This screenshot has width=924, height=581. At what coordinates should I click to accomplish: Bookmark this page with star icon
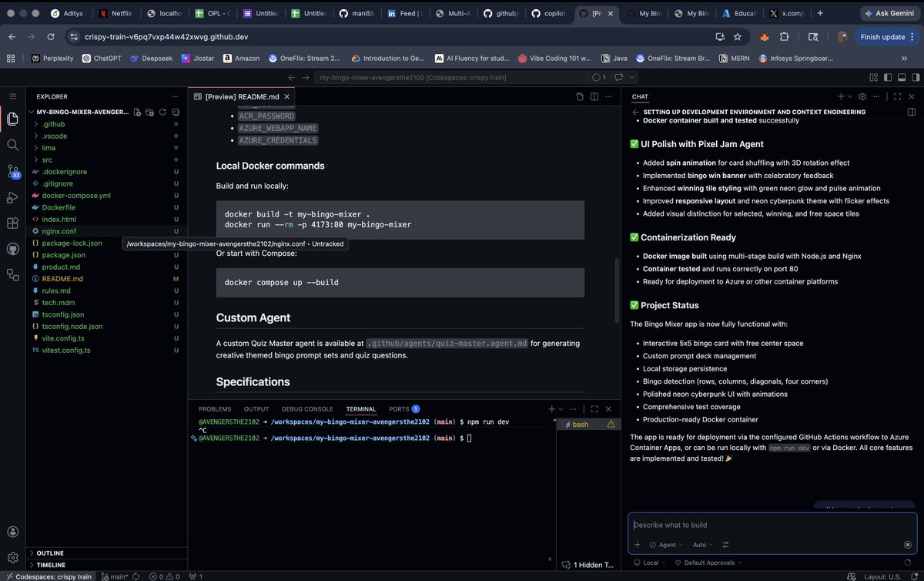(x=738, y=36)
